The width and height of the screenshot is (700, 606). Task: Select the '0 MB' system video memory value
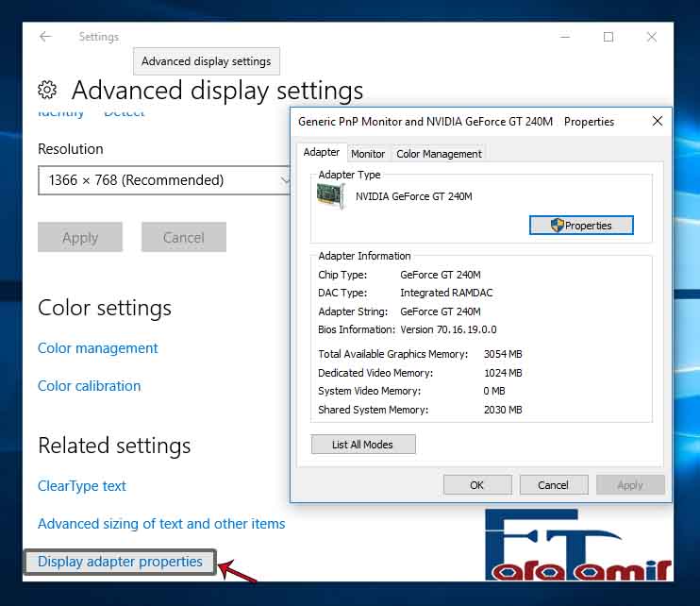pos(494,391)
